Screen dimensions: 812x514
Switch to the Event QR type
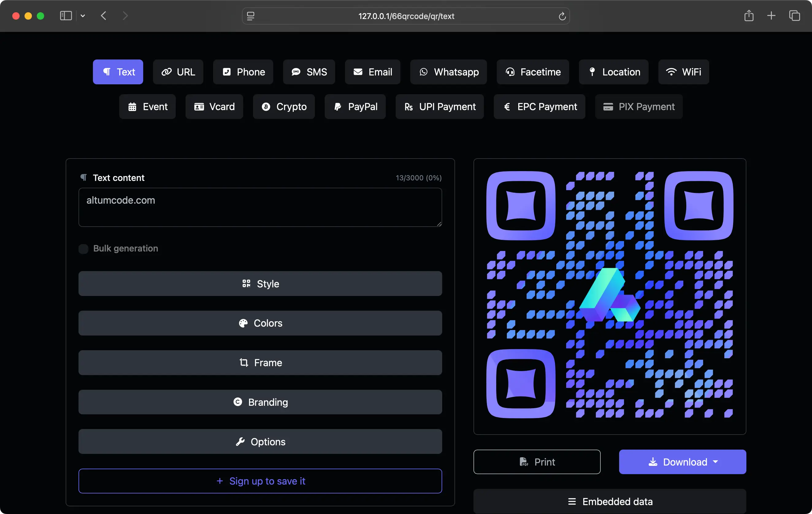(x=147, y=107)
